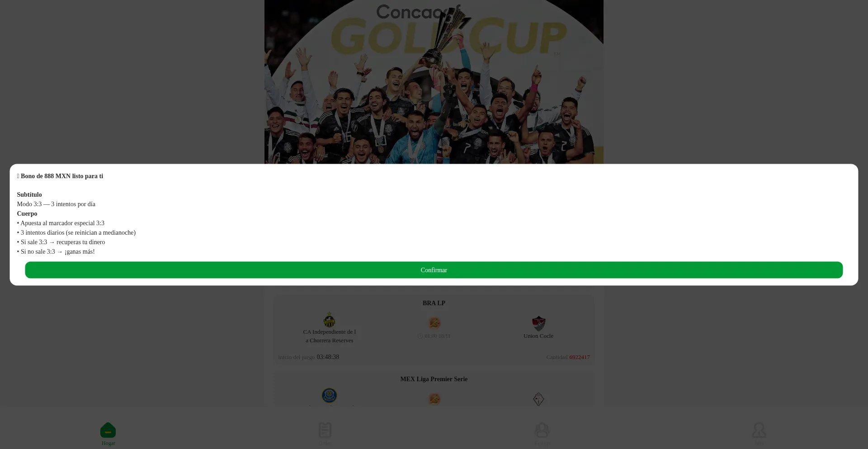The width and height of the screenshot is (868, 449).
Task: Confirm the 888 MXN bonus dialog
Action: pyautogui.click(x=434, y=270)
